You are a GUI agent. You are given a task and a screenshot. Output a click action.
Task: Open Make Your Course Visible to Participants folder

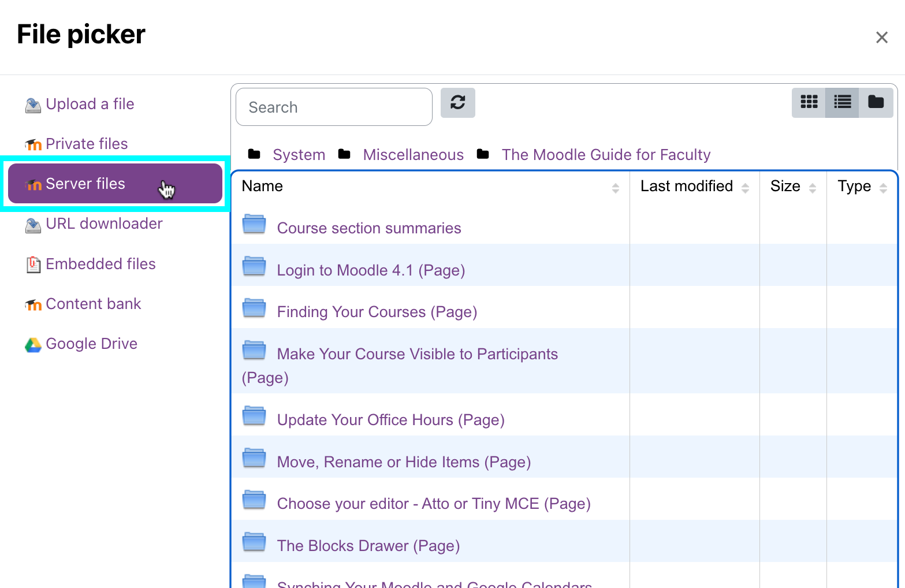point(417,354)
